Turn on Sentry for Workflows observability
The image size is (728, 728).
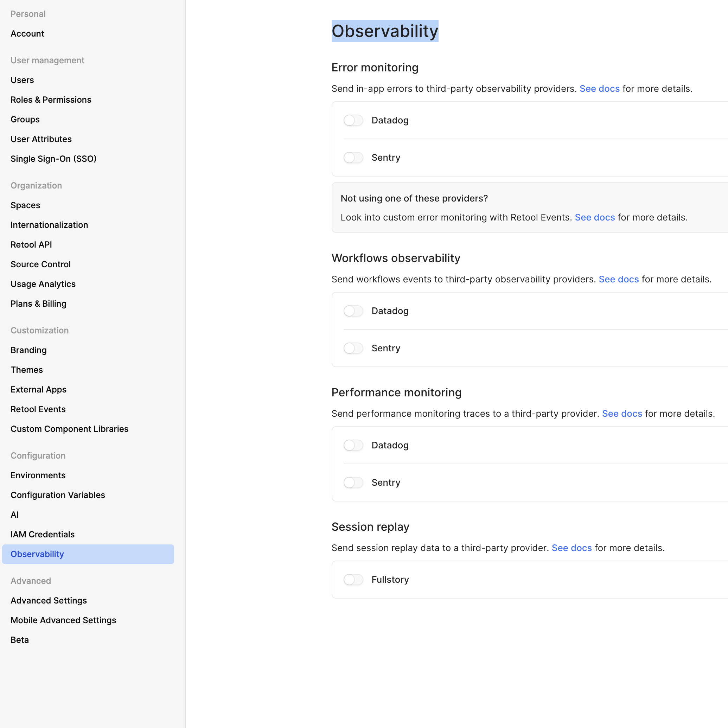tap(353, 348)
